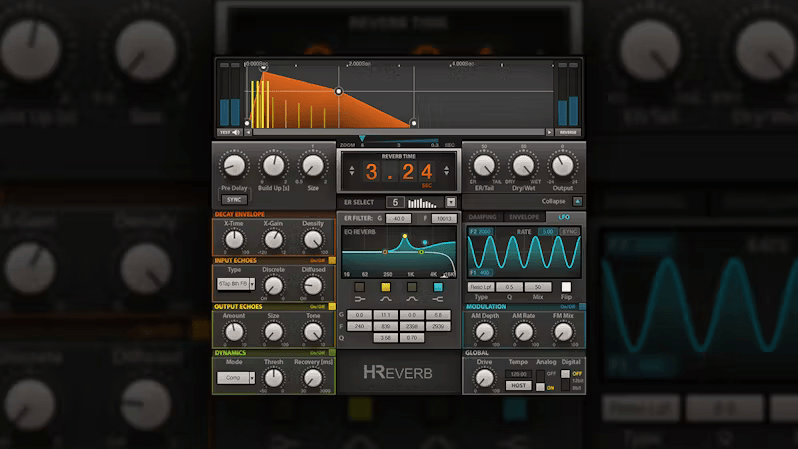Click the decay envelope end breakpoint handle

click(414, 123)
